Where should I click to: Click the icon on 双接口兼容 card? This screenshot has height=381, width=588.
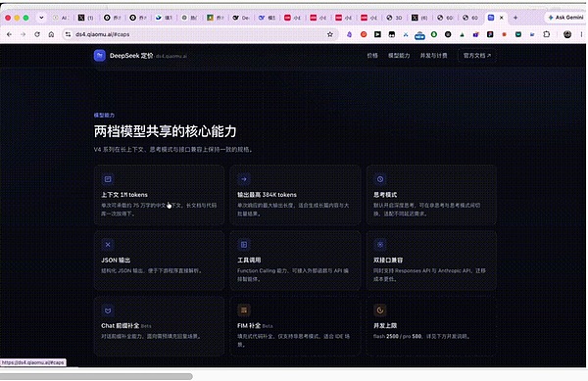tap(380, 245)
